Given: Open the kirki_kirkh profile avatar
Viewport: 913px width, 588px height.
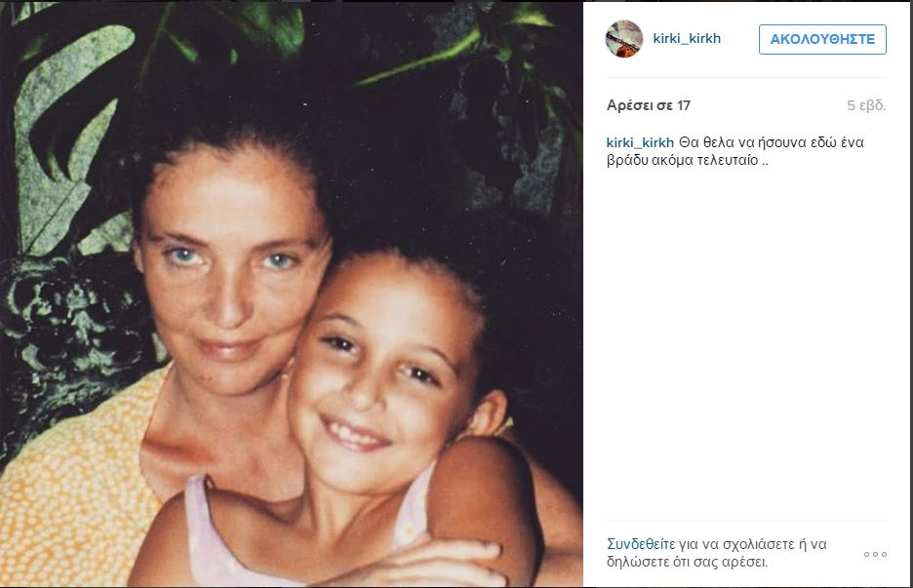Looking at the screenshot, I should pyautogui.click(x=623, y=39).
